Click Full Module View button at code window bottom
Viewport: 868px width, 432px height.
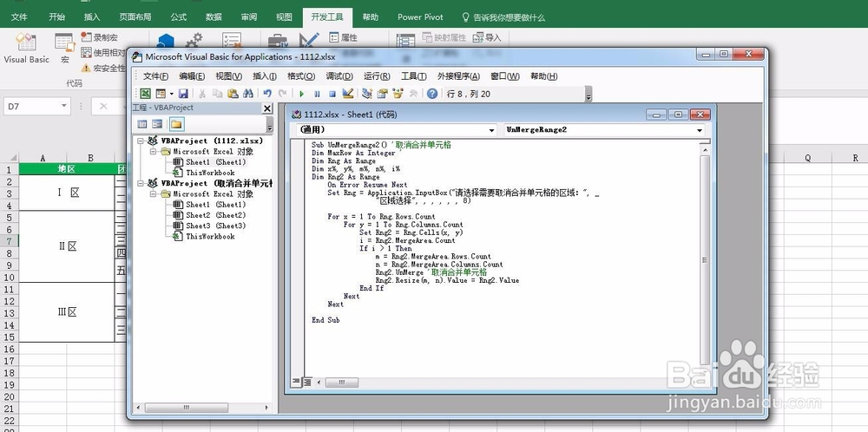coord(306,382)
